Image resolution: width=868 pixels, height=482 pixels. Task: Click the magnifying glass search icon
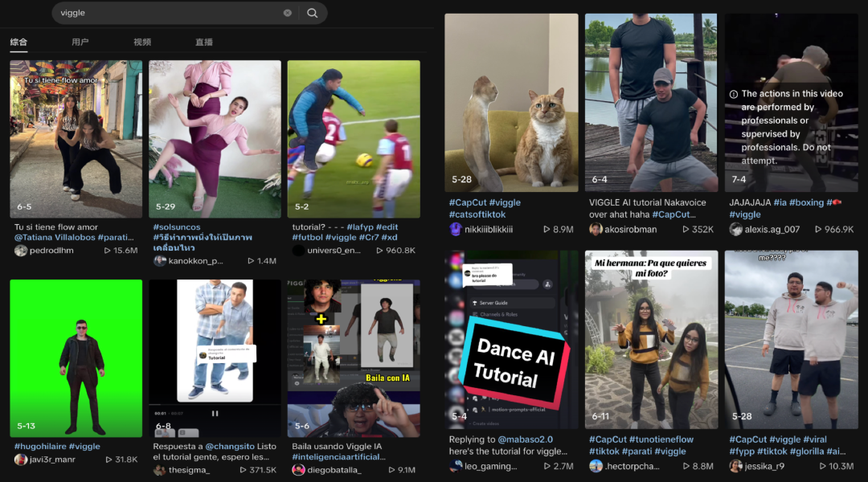click(312, 13)
